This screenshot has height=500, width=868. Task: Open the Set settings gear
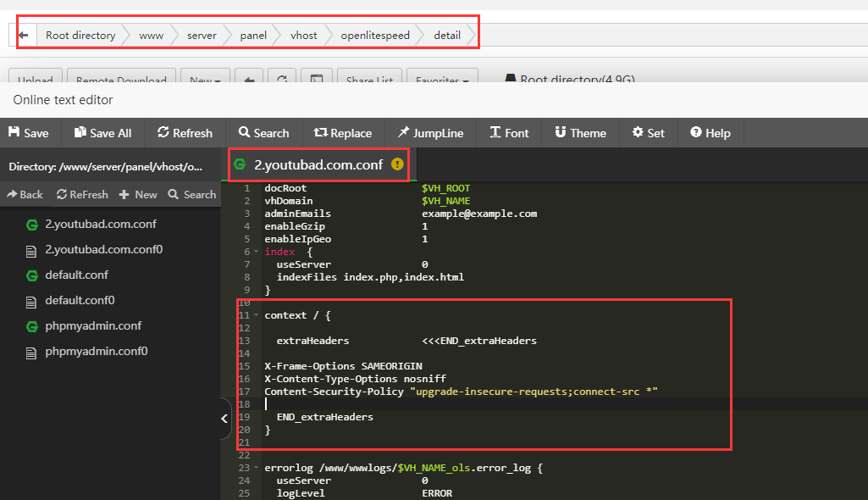tap(648, 133)
